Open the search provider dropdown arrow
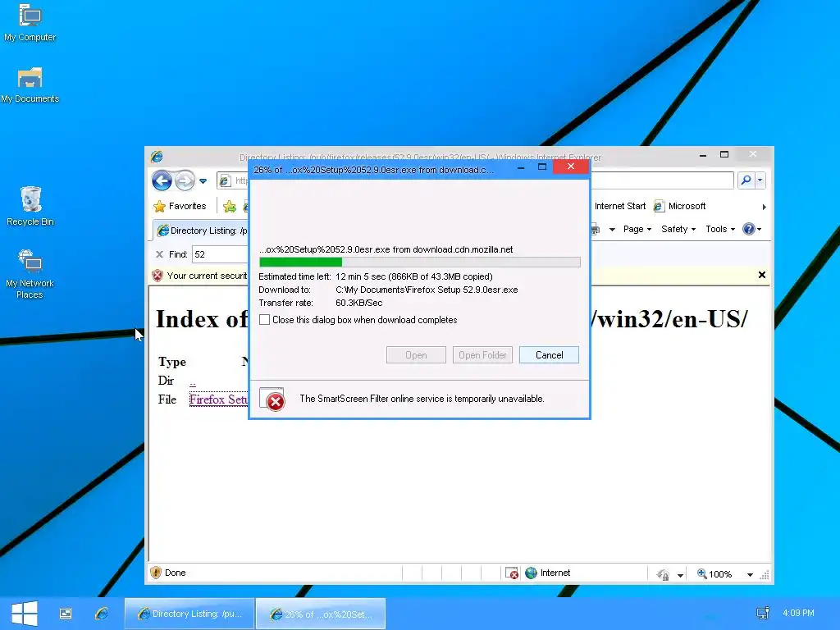Viewport: 840px width, 630px height. 760,180
